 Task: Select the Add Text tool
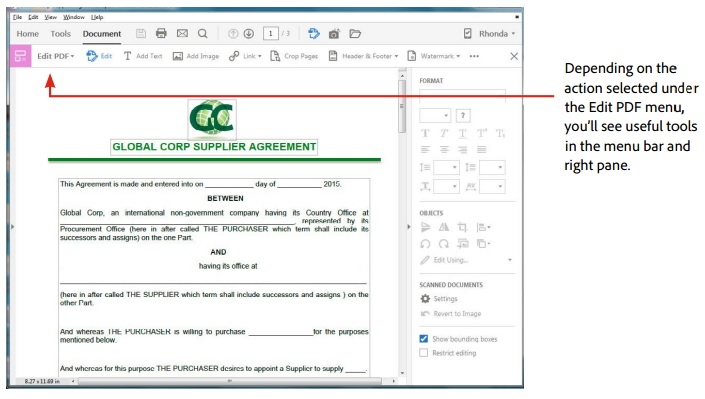coord(143,56)
